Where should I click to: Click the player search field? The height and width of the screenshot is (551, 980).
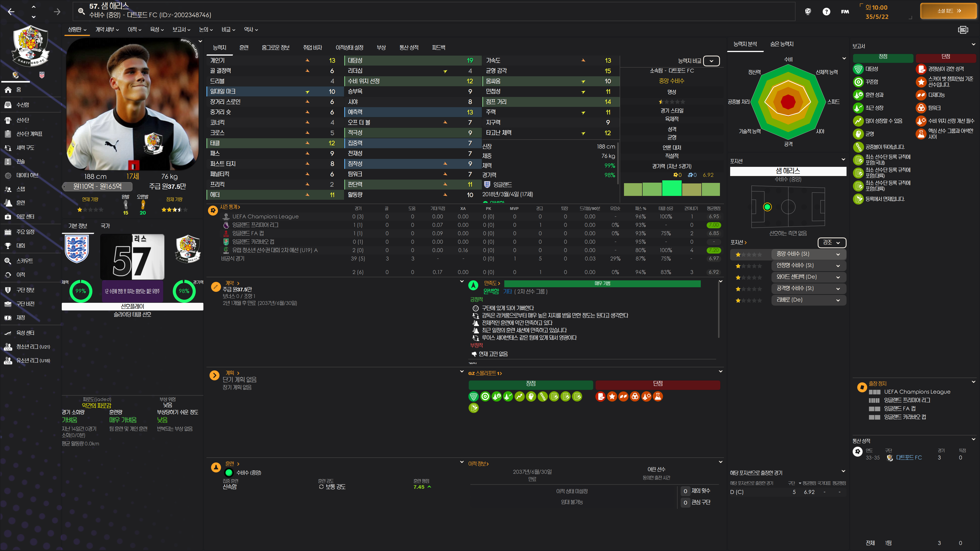434,11
